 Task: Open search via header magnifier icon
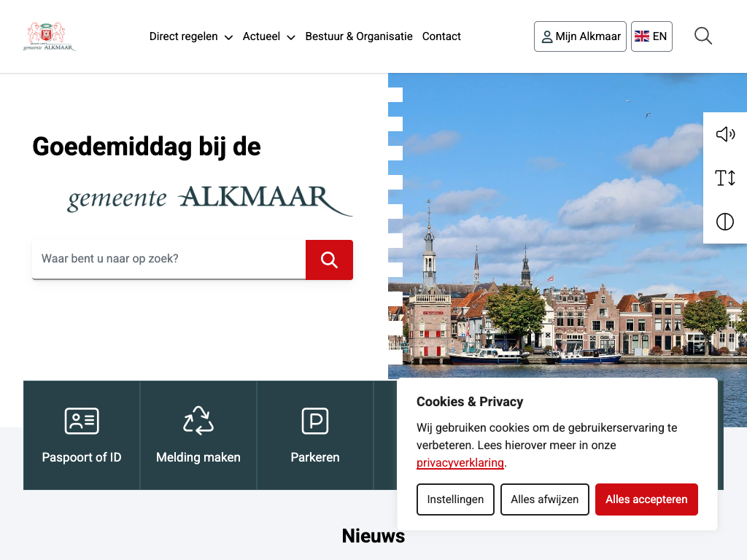pos(703,36)
